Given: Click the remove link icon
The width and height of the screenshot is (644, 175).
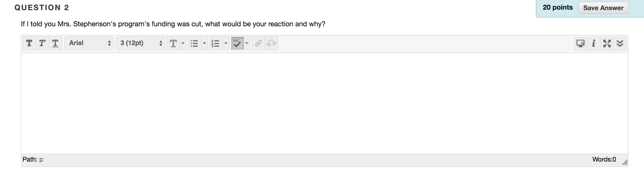Looking at the screenshot, I should pos(271,43).
